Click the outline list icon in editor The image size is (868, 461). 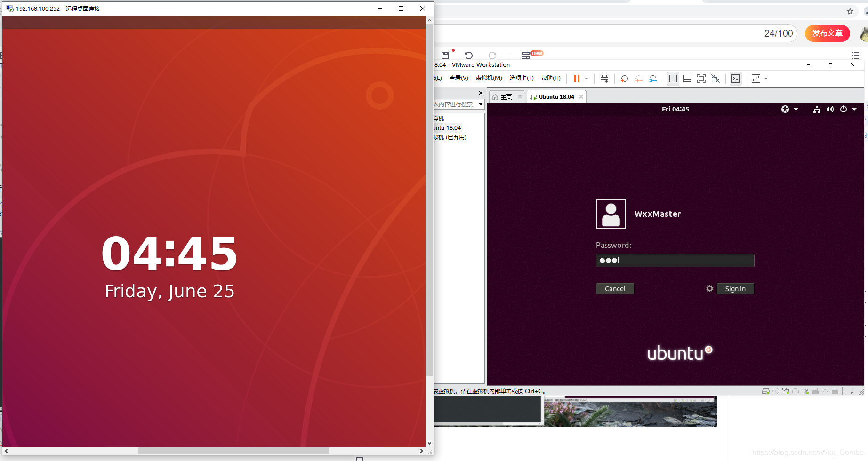(x=855, y=56)
